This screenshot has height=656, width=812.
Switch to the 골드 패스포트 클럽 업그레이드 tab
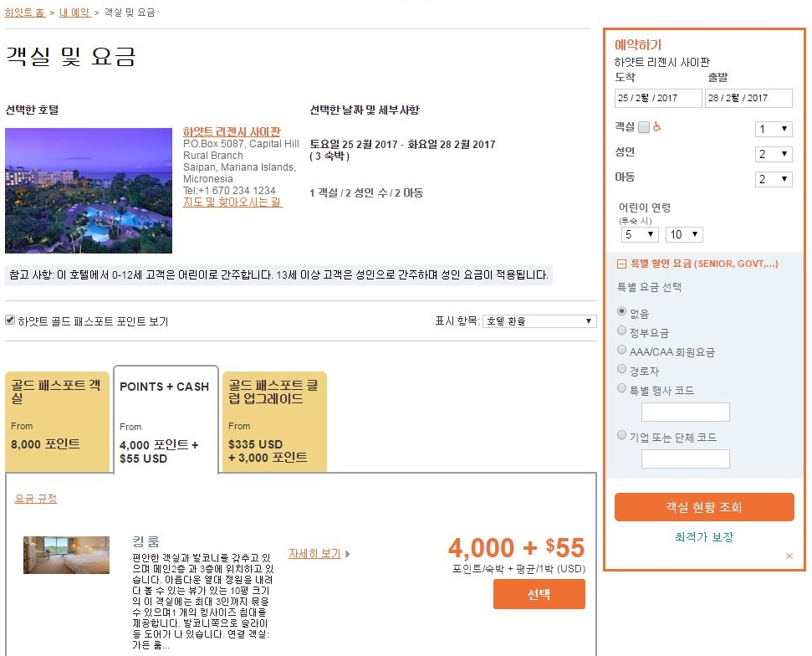[274, 421]
